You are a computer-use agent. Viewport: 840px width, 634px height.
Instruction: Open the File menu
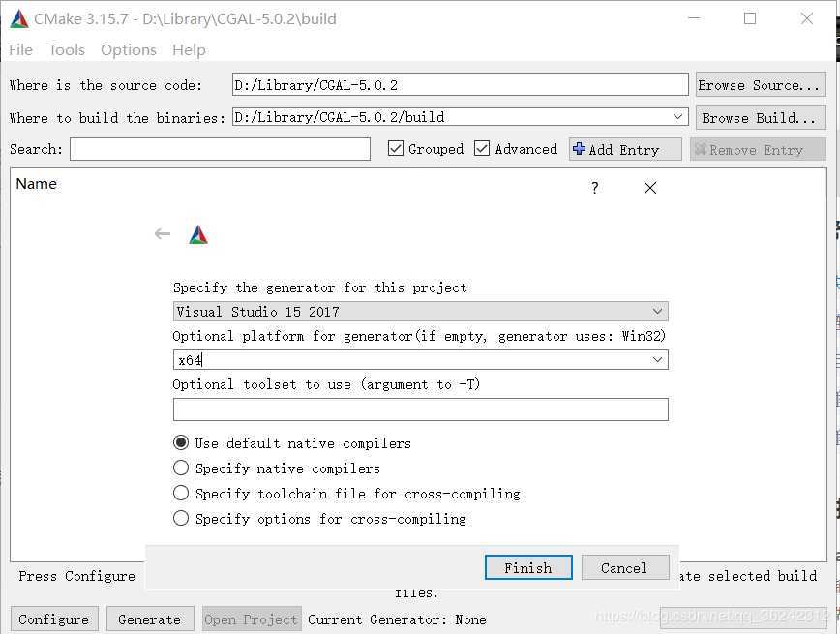21,49
